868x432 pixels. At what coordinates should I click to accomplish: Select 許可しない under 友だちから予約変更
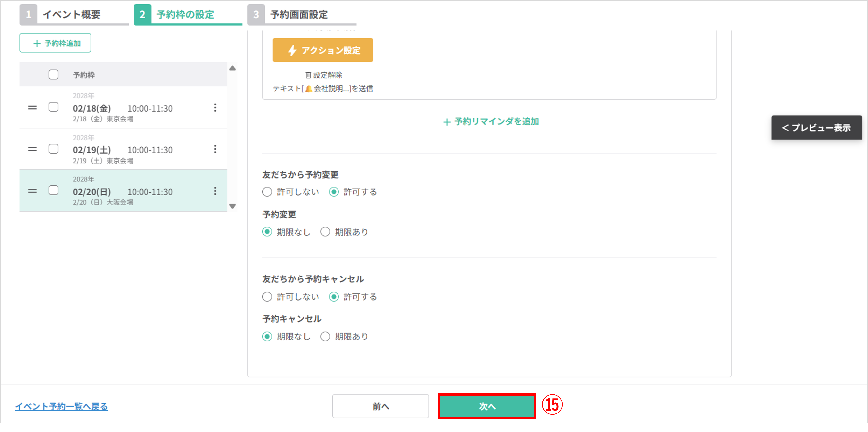[267, 192]
